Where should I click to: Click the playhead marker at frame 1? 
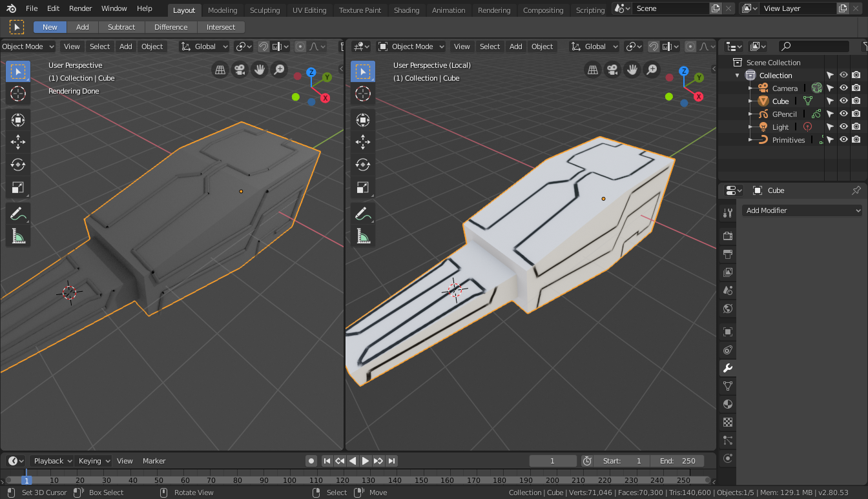[27, 480]
